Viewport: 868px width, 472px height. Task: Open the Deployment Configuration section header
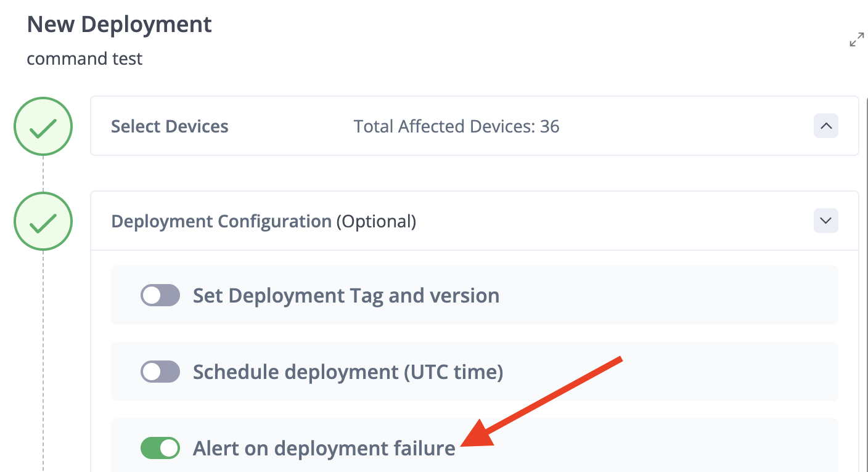click(x=221, y=221)
